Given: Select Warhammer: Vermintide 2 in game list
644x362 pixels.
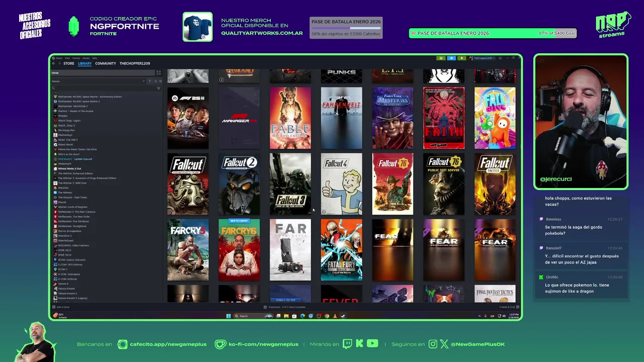Looking at the screenshot, I should [x=73, y=106].
